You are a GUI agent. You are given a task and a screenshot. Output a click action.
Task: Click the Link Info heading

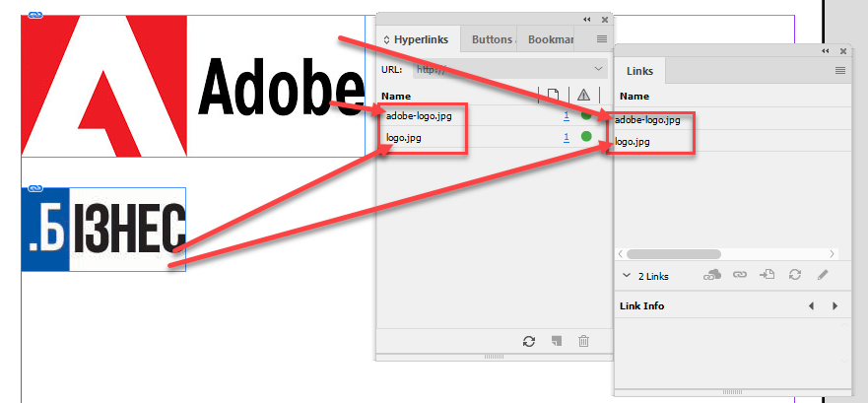point(641,305)
